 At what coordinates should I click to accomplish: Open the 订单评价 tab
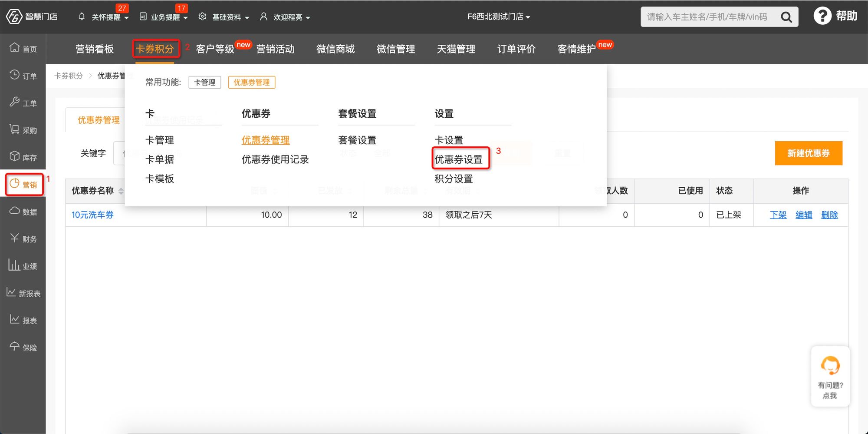coord(516,49)
